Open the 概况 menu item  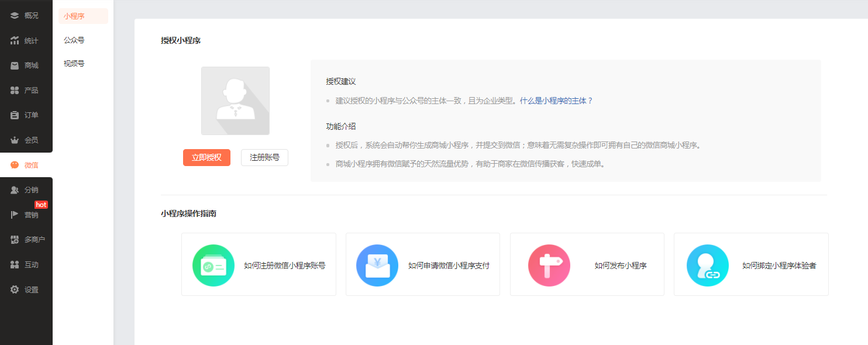click(x=26, y=16)
